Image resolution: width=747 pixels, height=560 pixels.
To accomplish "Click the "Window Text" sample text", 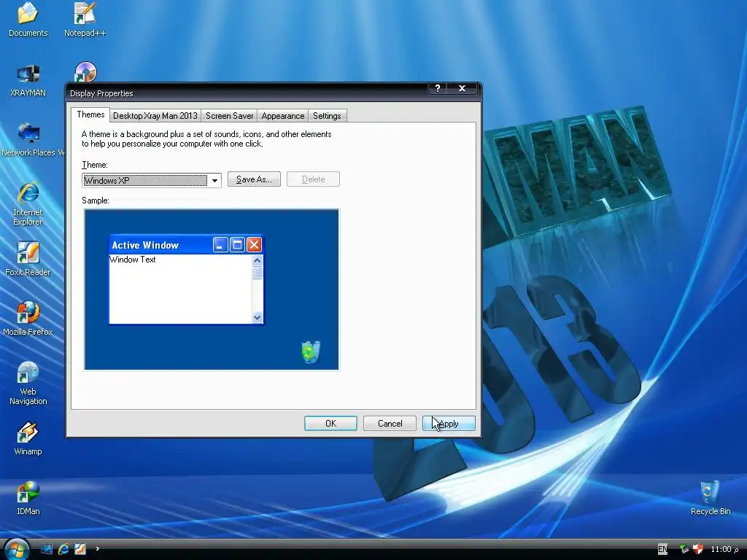I will (x=133, y=260).
